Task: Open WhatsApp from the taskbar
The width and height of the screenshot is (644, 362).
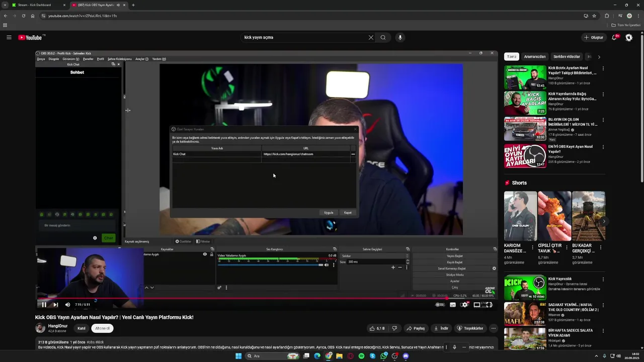Action: click(383, 356)
